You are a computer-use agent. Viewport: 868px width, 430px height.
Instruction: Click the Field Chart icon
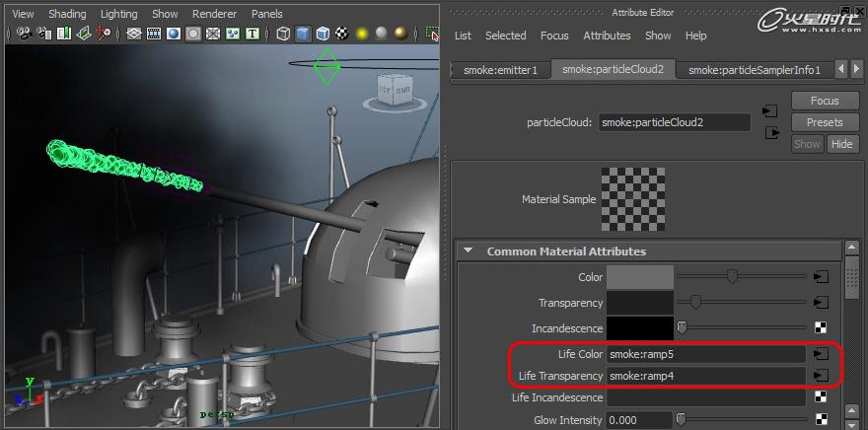coord(213,34)
